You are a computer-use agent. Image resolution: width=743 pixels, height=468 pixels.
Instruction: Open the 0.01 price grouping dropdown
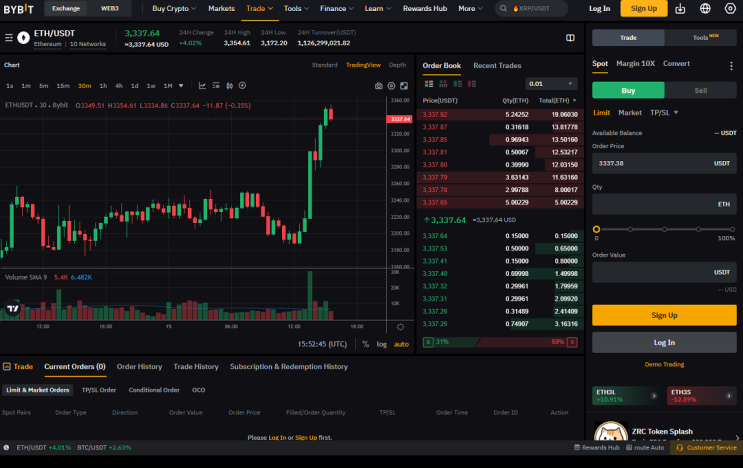551,84
